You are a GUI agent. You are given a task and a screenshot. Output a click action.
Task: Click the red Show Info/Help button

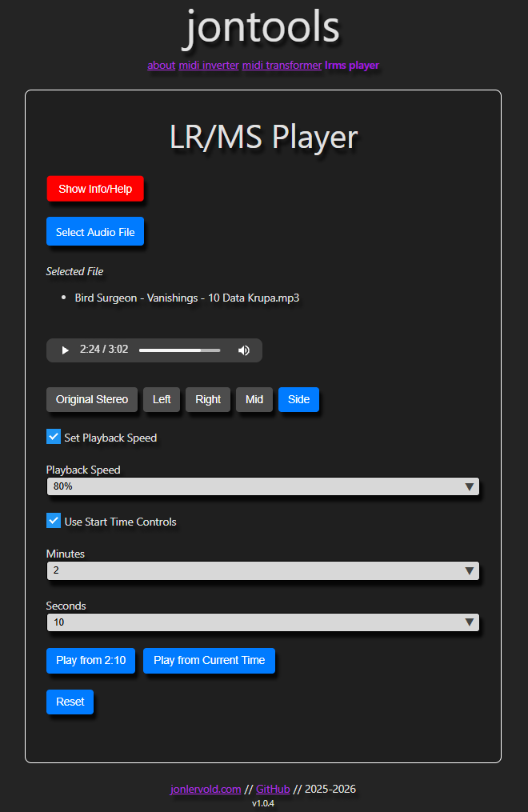point(95,190)
